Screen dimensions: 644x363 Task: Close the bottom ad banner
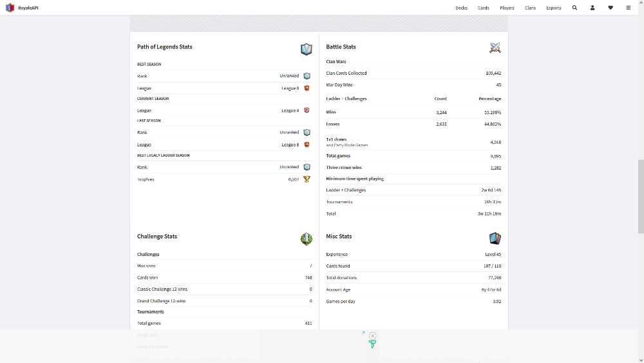click(x=372, y=336)
